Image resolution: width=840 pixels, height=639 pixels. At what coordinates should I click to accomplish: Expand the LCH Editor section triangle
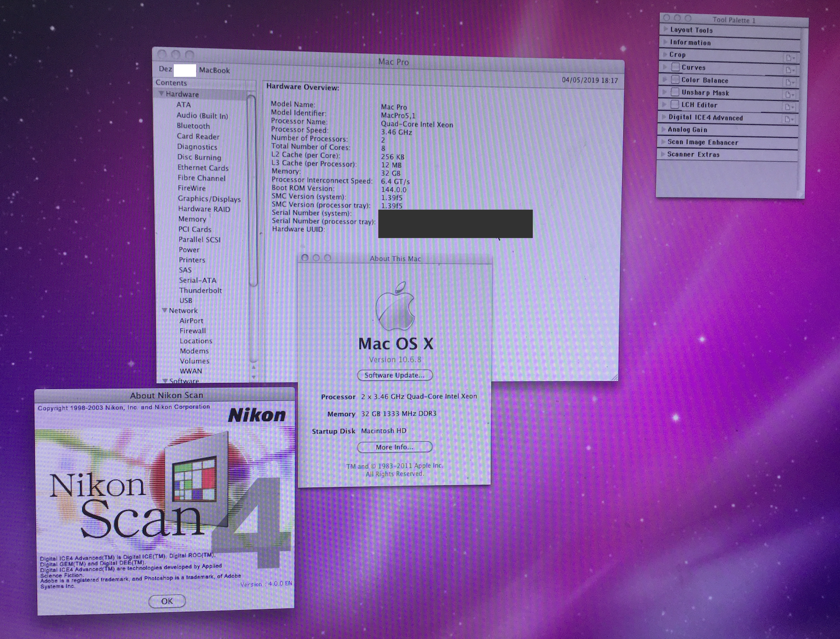click(x=665, y=105)
